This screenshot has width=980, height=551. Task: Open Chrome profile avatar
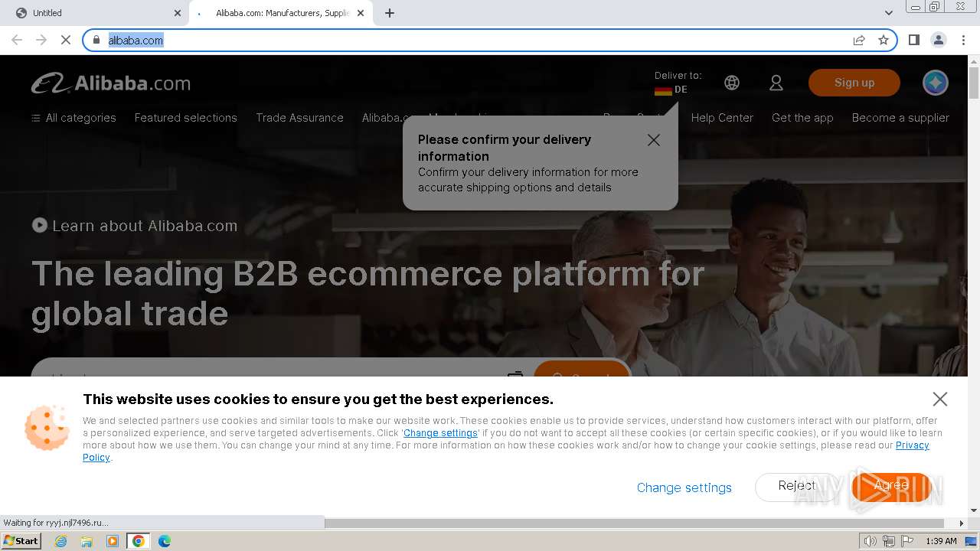[x=939, y=41]
